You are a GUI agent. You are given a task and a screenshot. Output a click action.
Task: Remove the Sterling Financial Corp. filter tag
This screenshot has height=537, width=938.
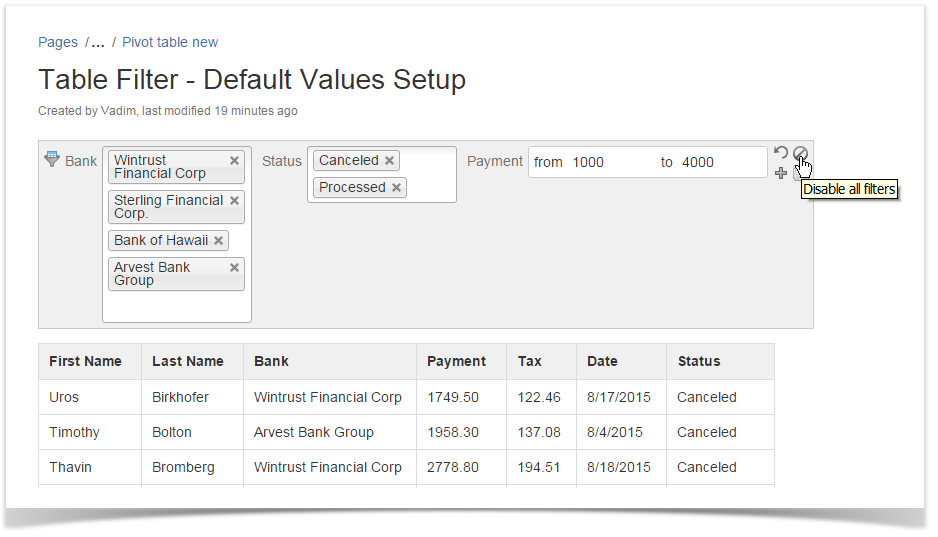tap(234, 200)
